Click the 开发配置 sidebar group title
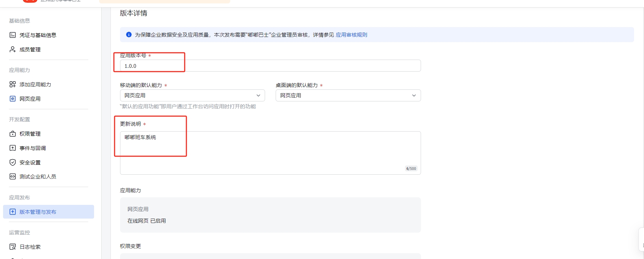This screenshot has height=259, width=644. tap(19, 119)
